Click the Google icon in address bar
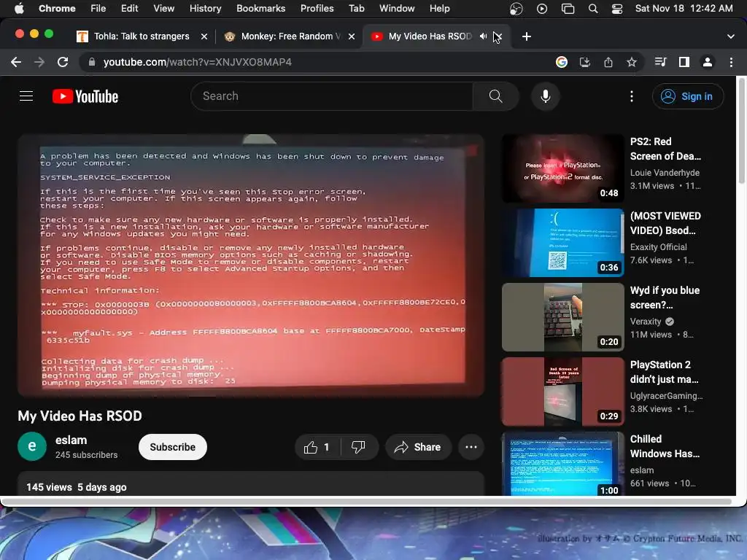The image size is (747, 560). [562, 62]
